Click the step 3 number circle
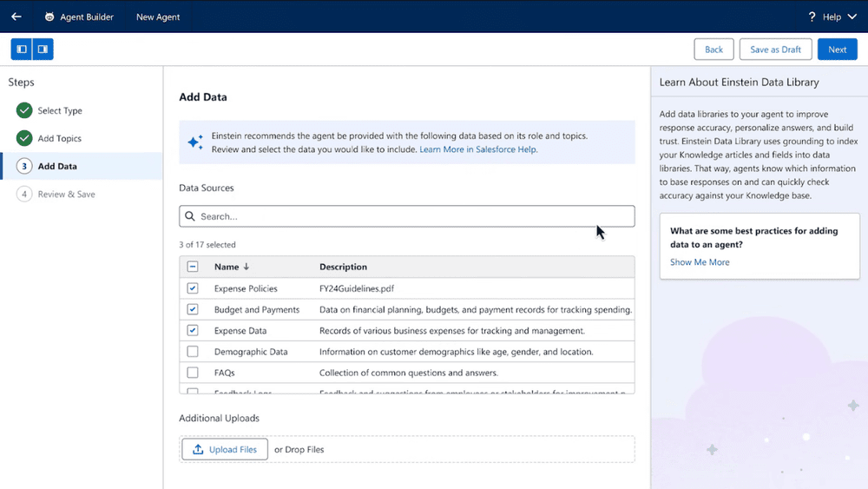 (24, 166)
